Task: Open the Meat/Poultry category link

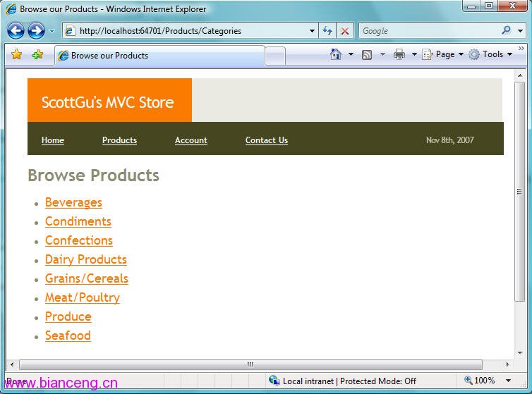Action: tap(83, 297)
